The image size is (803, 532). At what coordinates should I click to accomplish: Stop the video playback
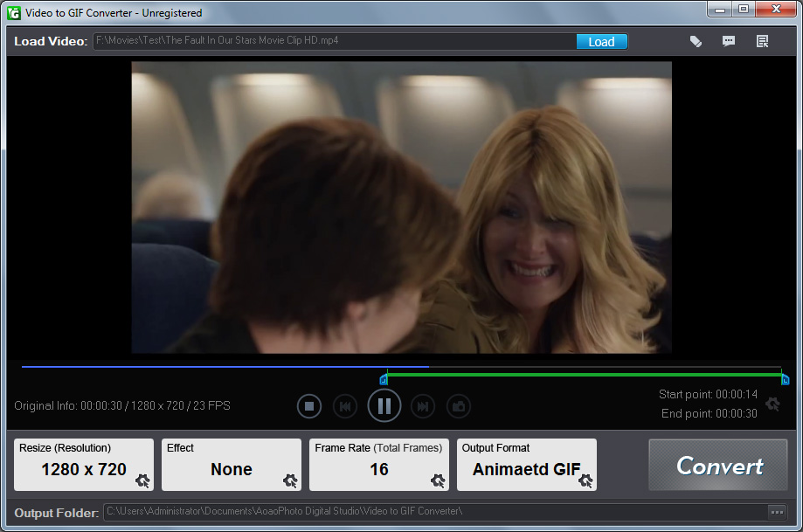click(x=309, y=405)
